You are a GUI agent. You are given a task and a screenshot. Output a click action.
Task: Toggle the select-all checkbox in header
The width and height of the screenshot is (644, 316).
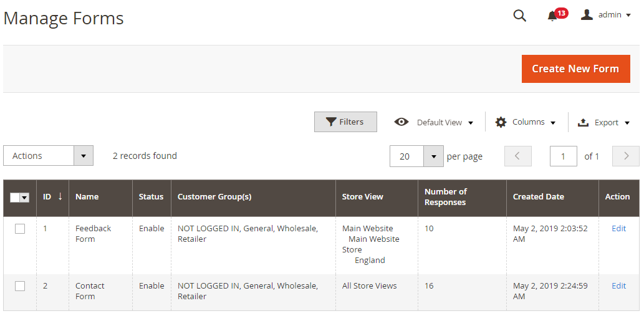pyautogui.click(x=15, y=198)
